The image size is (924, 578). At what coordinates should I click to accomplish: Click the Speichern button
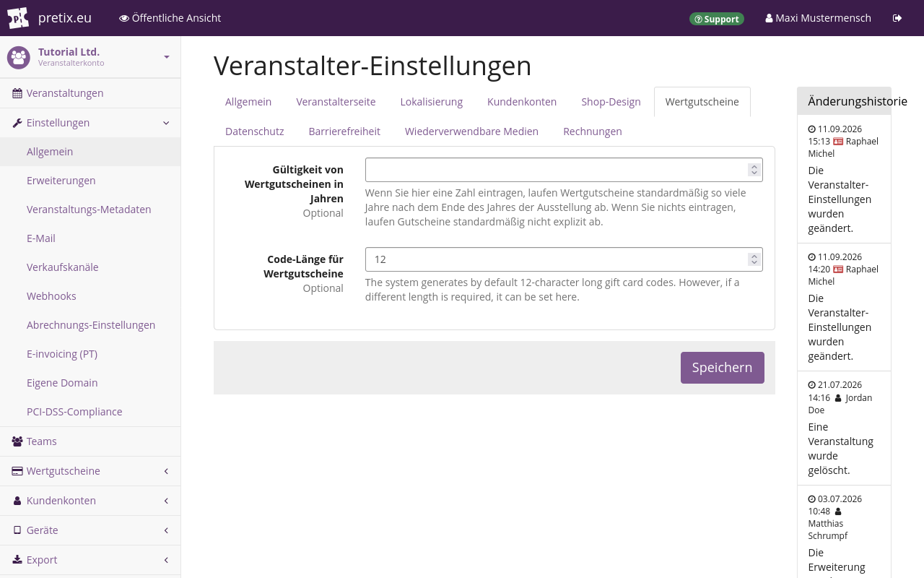pyautogui.click(x=723, y=368)
